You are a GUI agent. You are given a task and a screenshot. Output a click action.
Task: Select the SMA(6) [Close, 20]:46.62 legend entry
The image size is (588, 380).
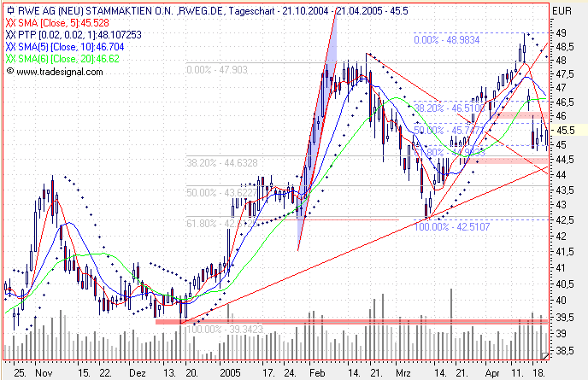[68, 59]
